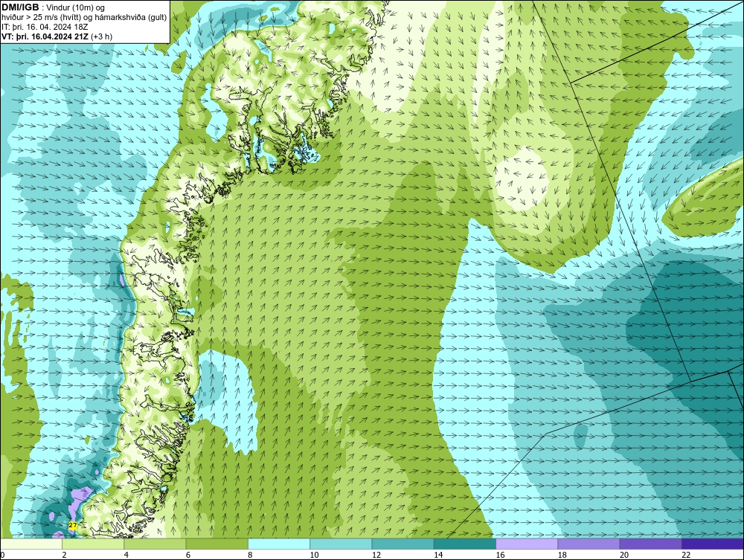Click the legend label 22
The height and width of the screenshot is (560, 744).
tap(686, 555)
